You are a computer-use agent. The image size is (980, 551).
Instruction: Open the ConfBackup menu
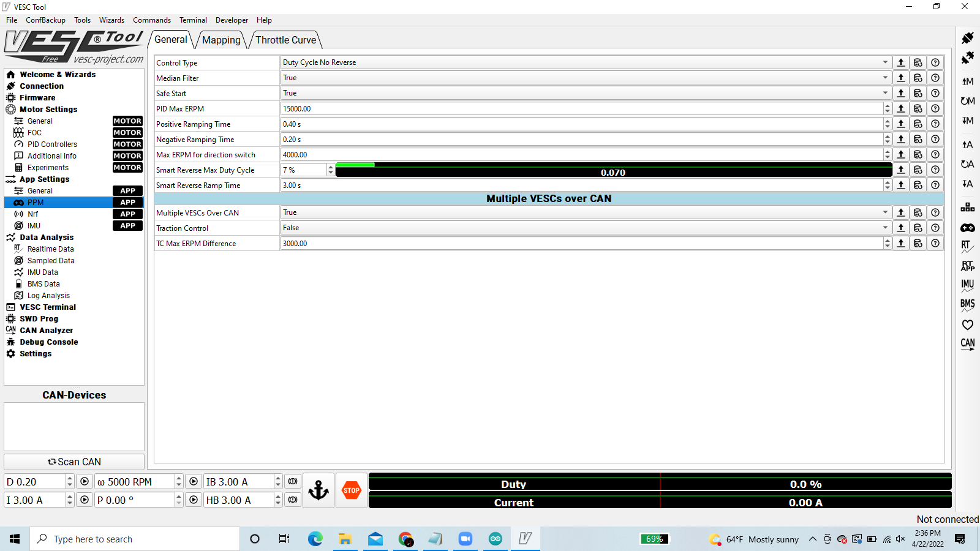pyautogui.click(x=45, y=20)
